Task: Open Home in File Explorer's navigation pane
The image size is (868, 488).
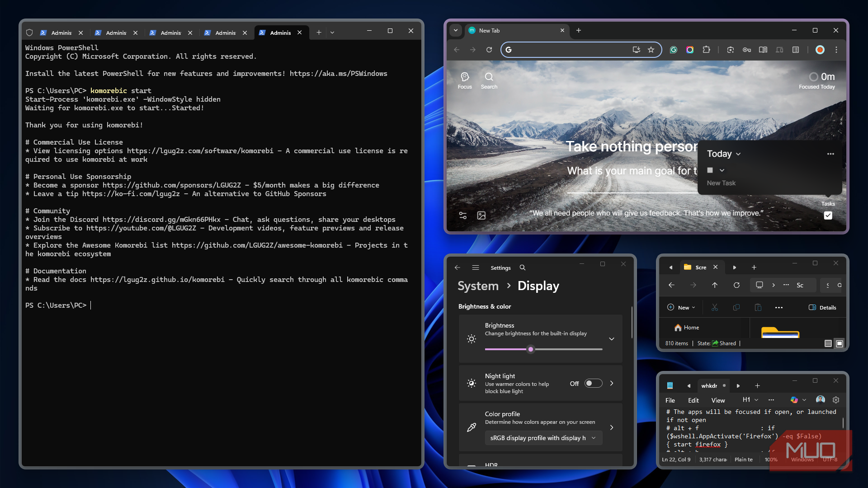Action: [687, 328]
